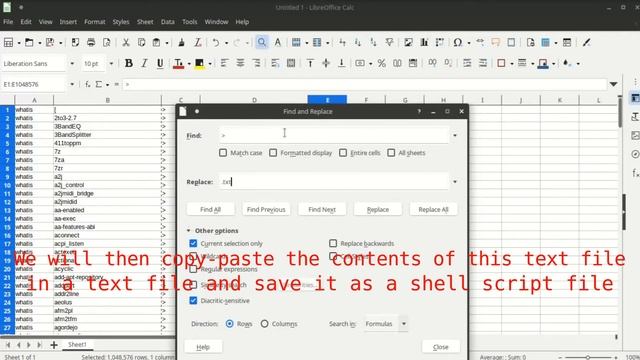Uncheck Diacritic-sensitive option
Image resolution: width=640 pixels, height=360 pixels.
(x=193, y=300)
